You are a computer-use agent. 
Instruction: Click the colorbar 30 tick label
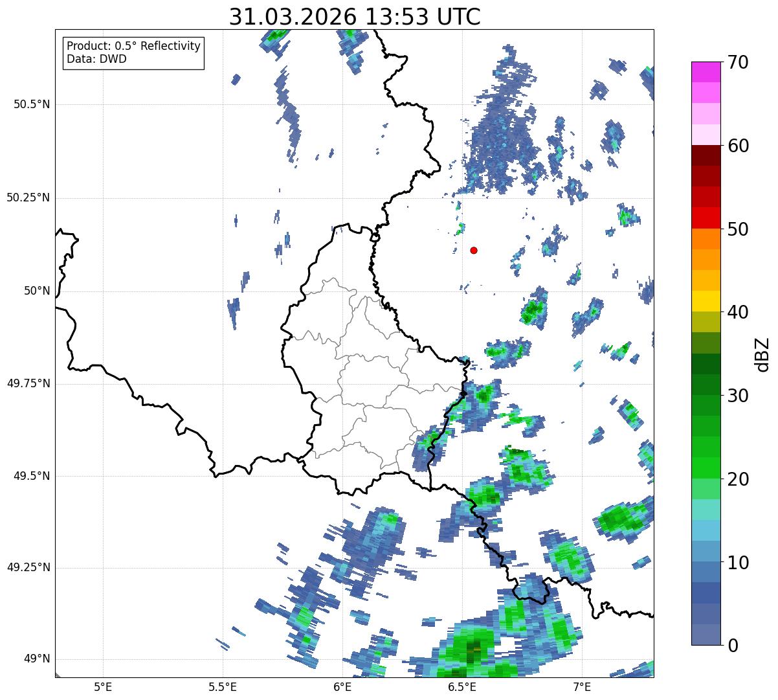pos(738,396)
